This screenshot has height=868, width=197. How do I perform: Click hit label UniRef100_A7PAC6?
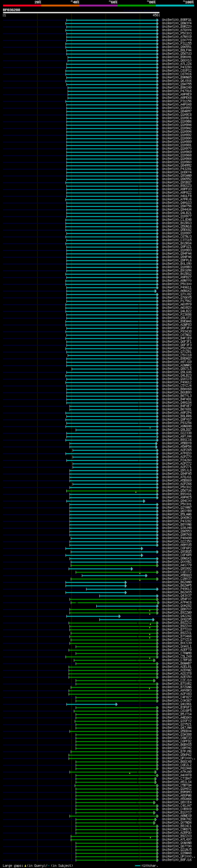(176, 603)
